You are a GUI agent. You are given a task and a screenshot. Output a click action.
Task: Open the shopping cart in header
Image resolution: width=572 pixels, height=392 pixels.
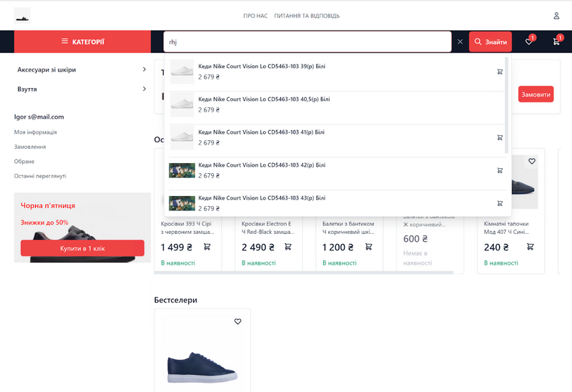tap(556, 41)
